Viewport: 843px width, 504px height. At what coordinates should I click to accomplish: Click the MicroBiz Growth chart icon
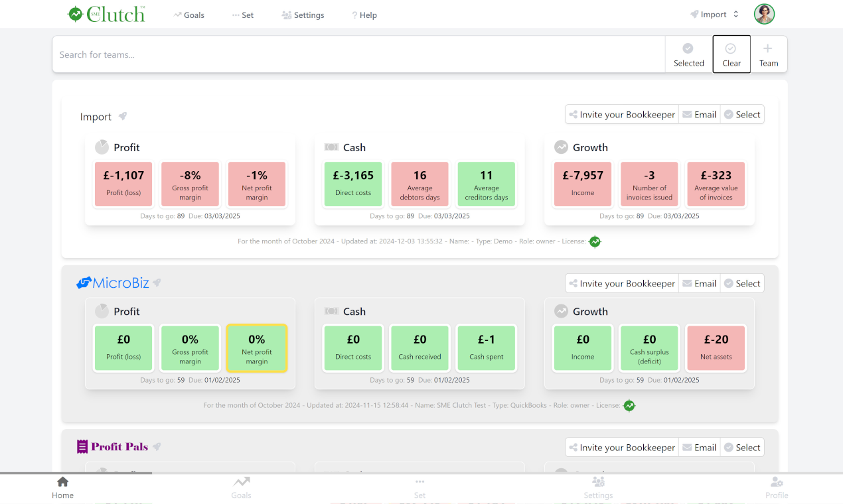pyautogui.click(x=562, y=311)
